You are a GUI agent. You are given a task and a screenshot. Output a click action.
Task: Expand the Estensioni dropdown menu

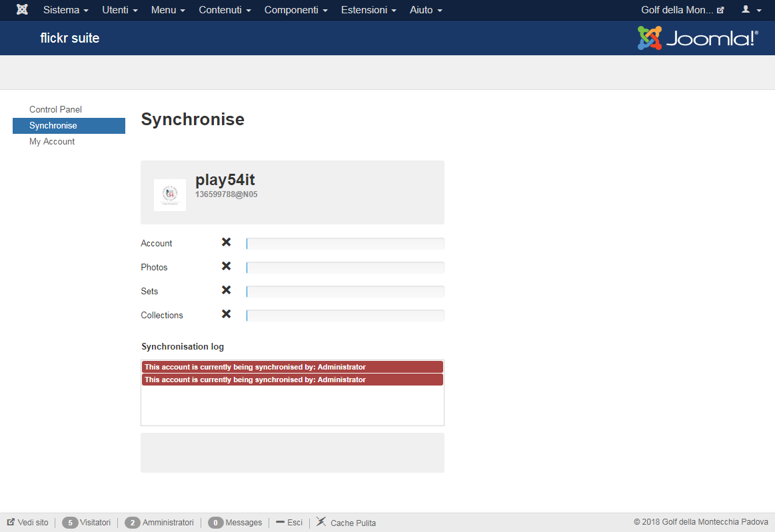coord(369,10)
